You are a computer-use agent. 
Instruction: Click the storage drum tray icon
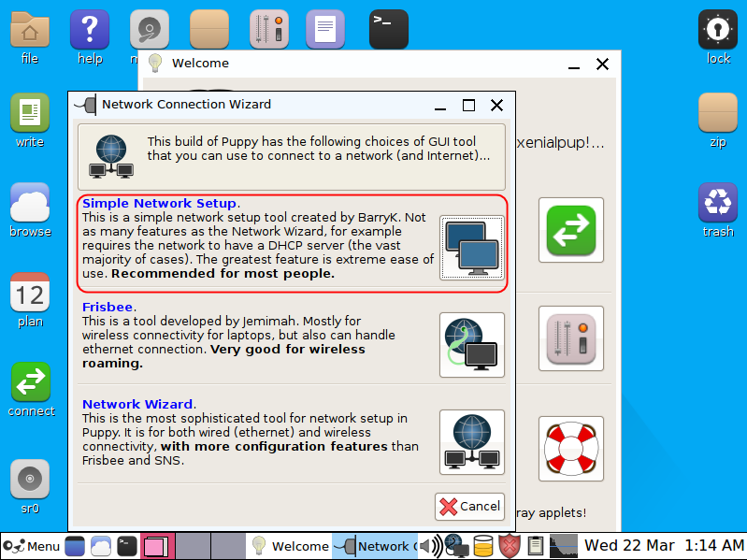(483, 546)
